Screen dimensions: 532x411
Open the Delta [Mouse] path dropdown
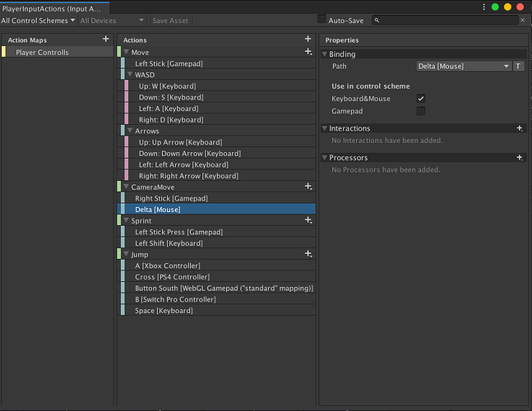pos(464,66)
